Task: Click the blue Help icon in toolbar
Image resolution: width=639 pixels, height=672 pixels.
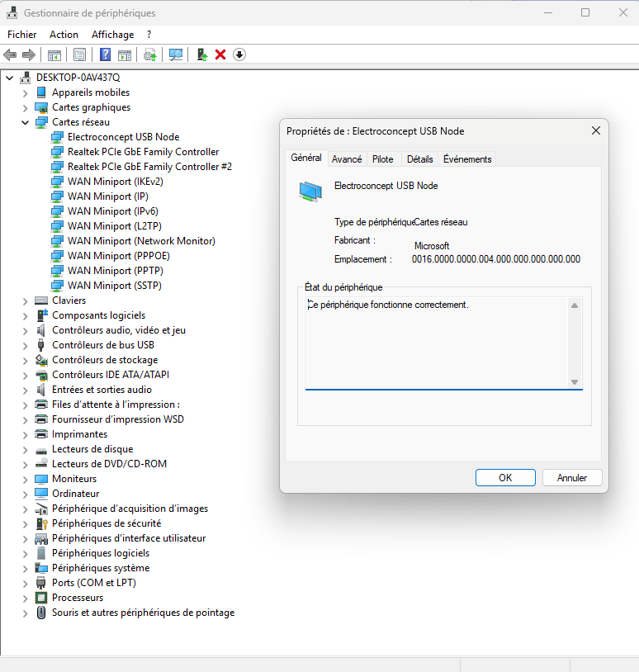Action: tap(105, 54)
